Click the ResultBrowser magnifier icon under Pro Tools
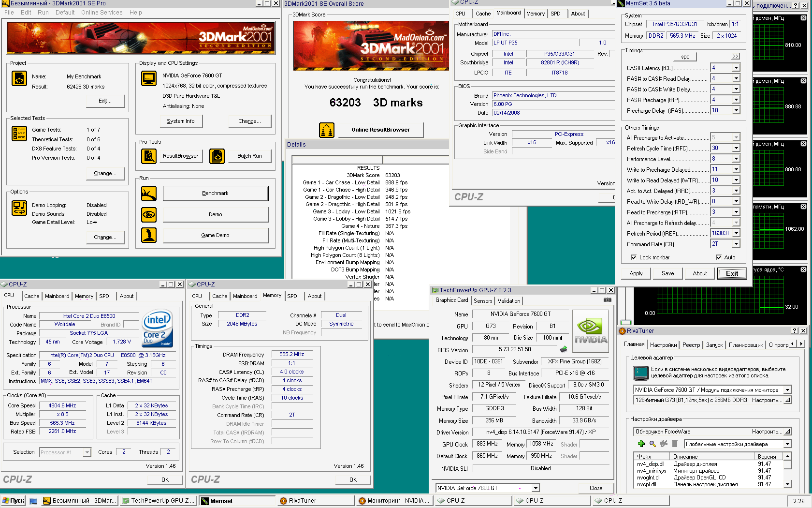Image resolution: width=812 pixels, height=508 pixels. [x=149, y=156]
